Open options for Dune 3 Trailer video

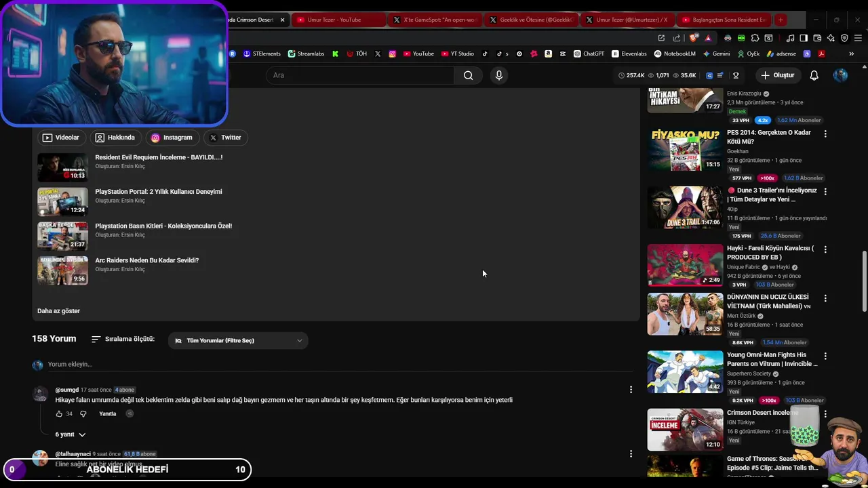coord(825,192)
